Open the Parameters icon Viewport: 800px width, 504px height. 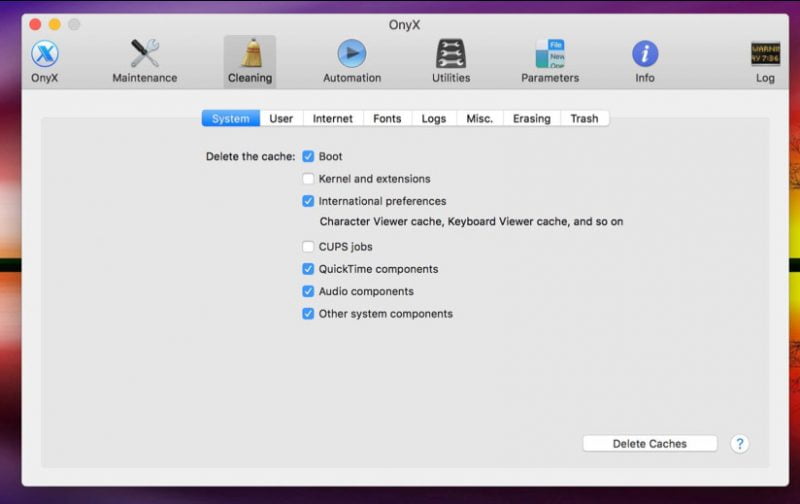[550, 54]
